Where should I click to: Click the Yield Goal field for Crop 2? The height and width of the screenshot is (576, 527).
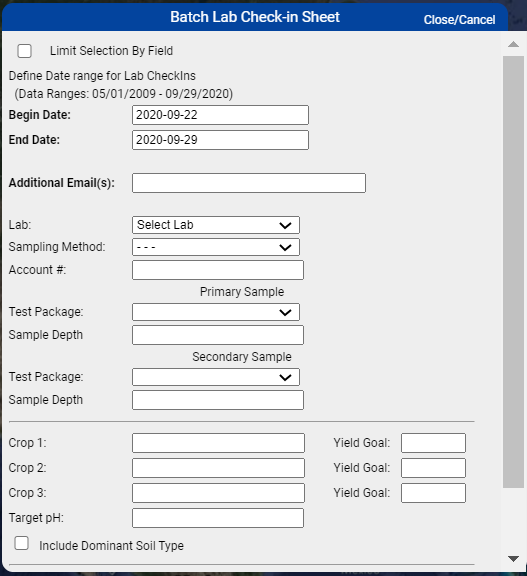point(433,468)
